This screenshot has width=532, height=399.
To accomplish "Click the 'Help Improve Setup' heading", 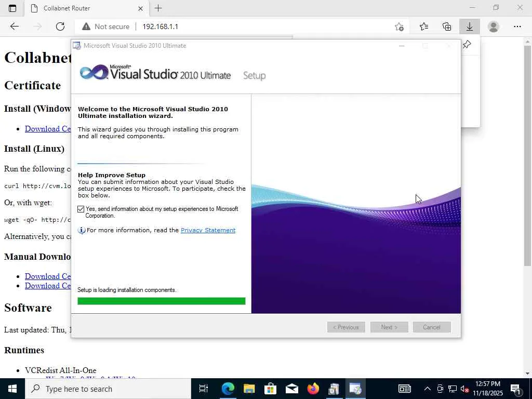I will pyautogui.click(x=112, y=175).
